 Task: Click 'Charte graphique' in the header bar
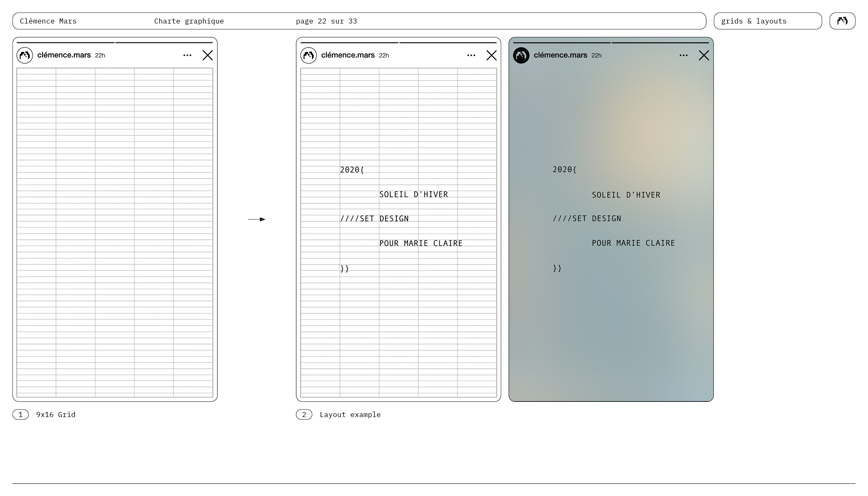189,21
